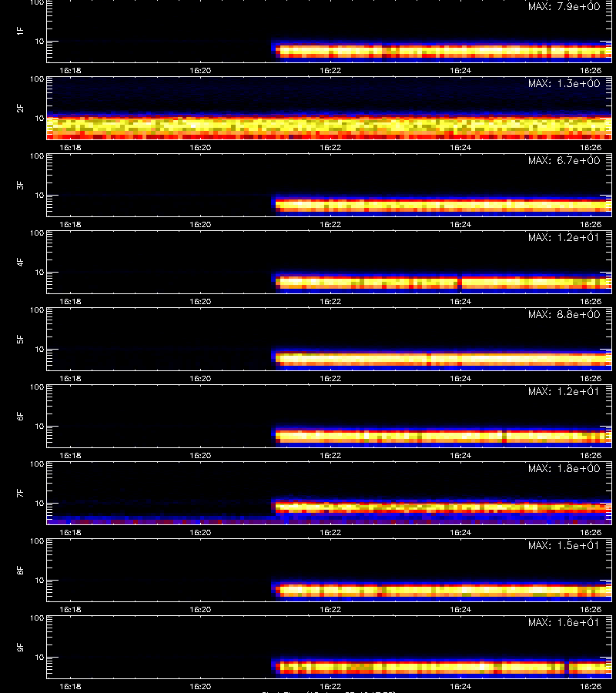The height and width of the screenshot is (693, 616).
Task: Click the yellow spectrogram band in panel 5F
Action: pos(444,359)
